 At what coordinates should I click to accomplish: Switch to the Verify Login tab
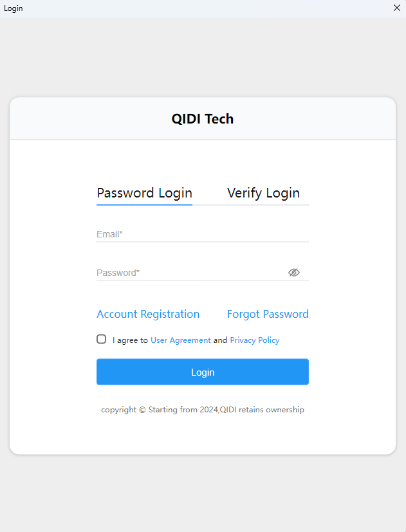tap(263, 192)
